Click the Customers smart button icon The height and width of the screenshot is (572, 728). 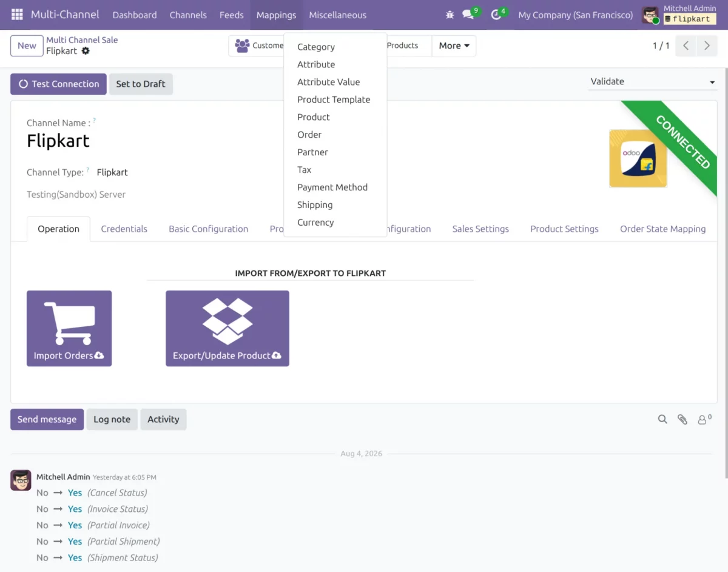click(242, 45)
